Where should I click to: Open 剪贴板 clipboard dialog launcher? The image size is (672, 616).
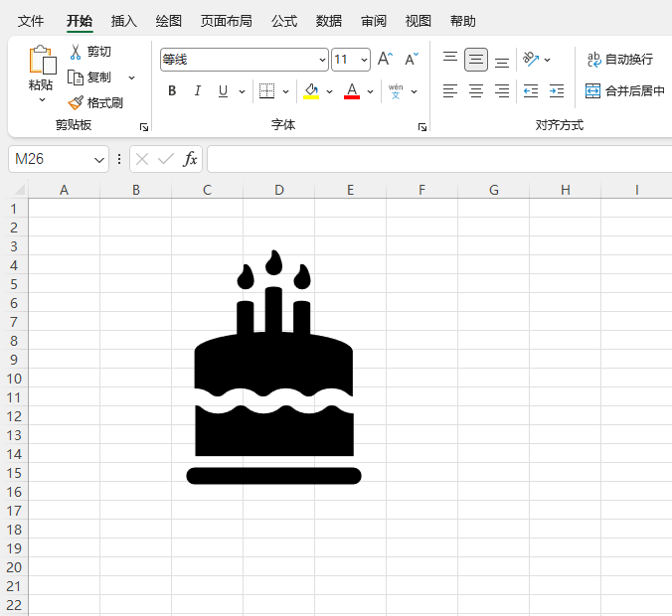coord(144,127)
